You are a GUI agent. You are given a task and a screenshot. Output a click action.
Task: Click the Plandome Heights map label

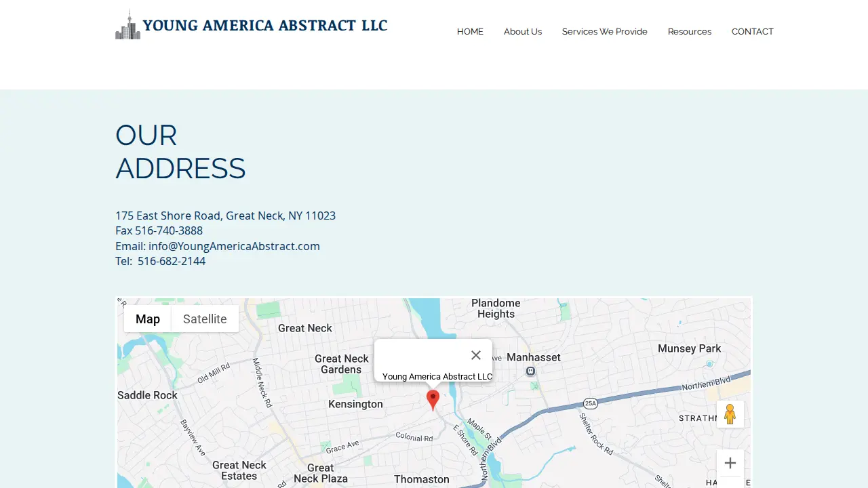pos(496,308)
